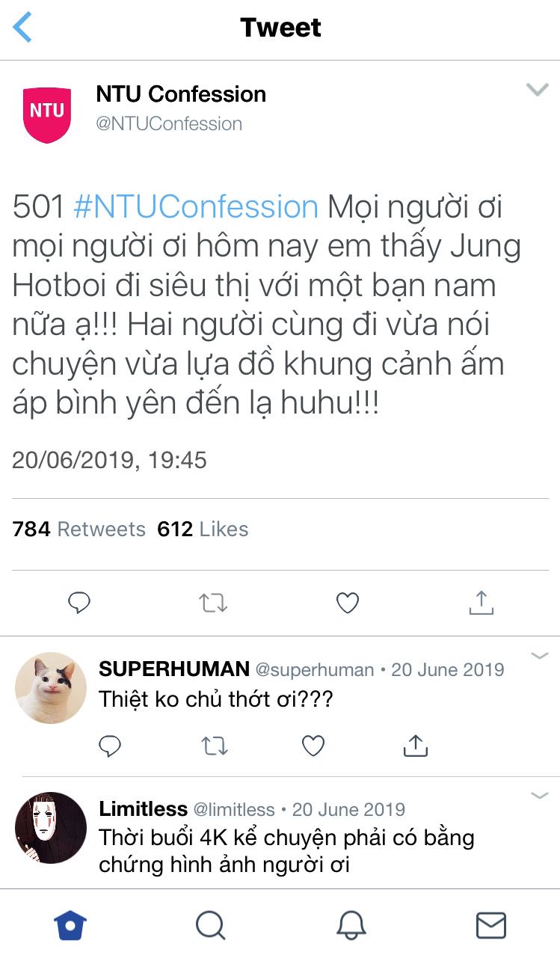Like SUPERHUMAN's reply with heart icon

click(x=313, y=746)
